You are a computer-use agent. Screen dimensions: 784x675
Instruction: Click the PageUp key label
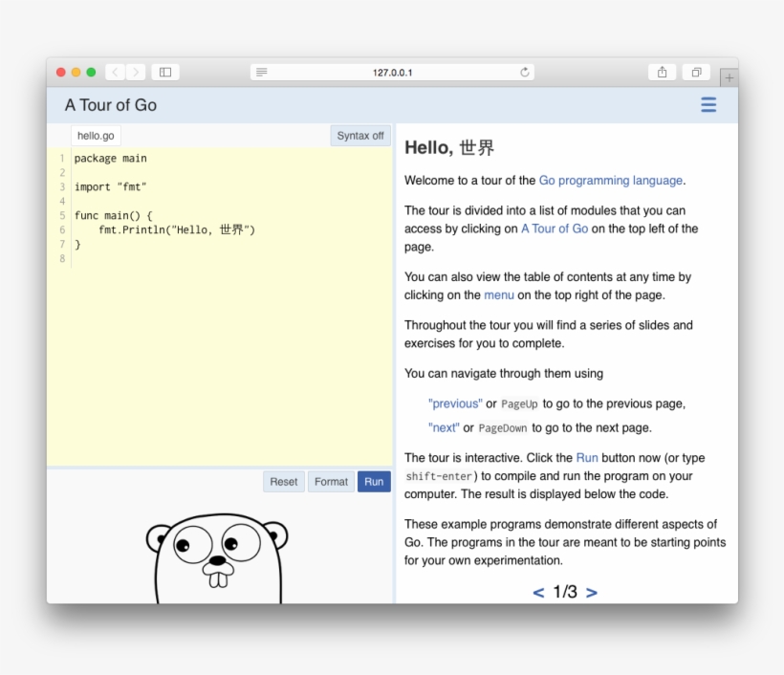(519, 404)
